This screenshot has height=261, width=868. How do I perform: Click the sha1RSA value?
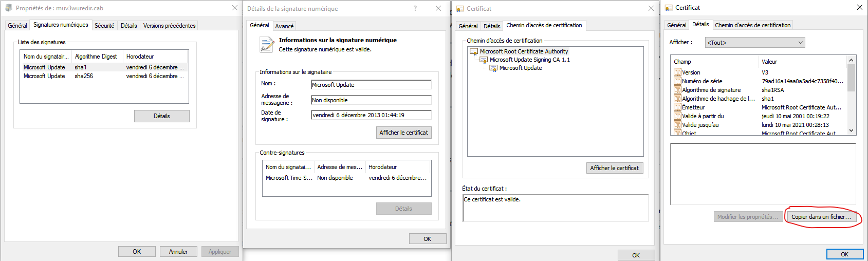point(773,90)
